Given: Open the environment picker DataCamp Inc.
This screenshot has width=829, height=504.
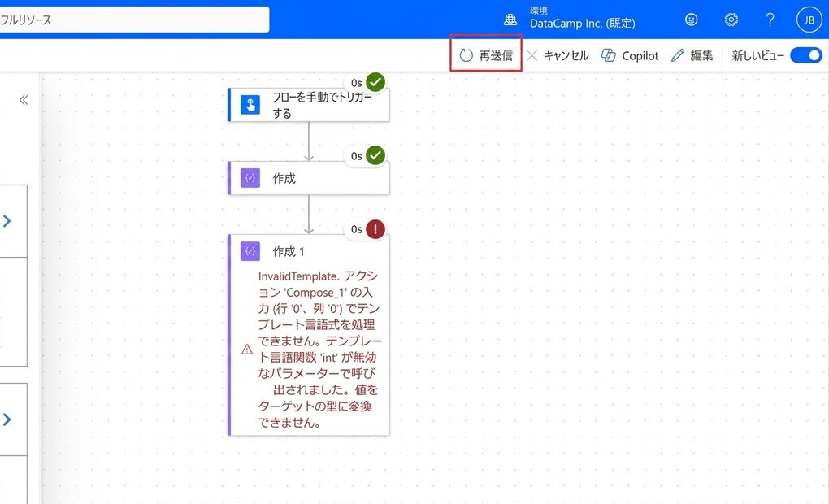Looking at the screenshot, I should coord(582,20).
